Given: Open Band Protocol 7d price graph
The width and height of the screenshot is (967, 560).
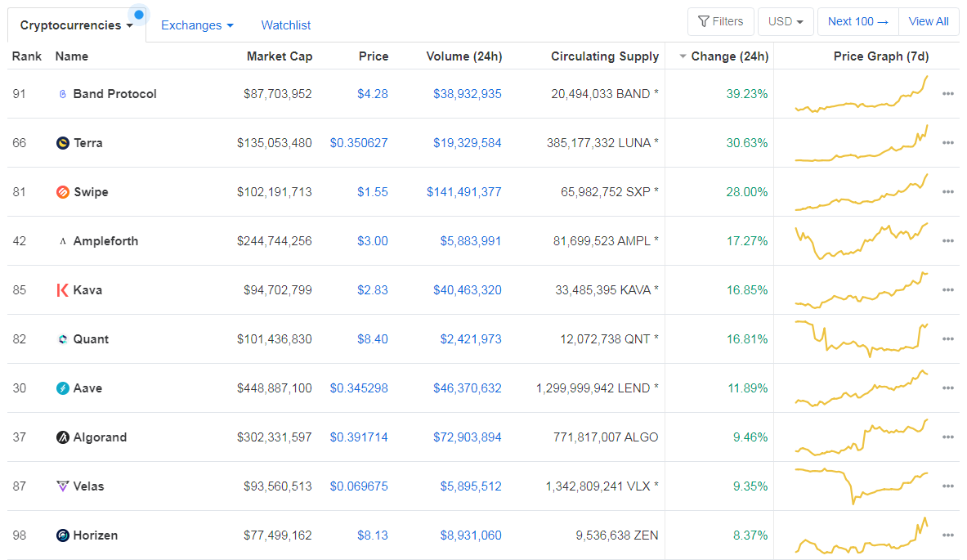Looking at the screenshot, I should 862,94.
